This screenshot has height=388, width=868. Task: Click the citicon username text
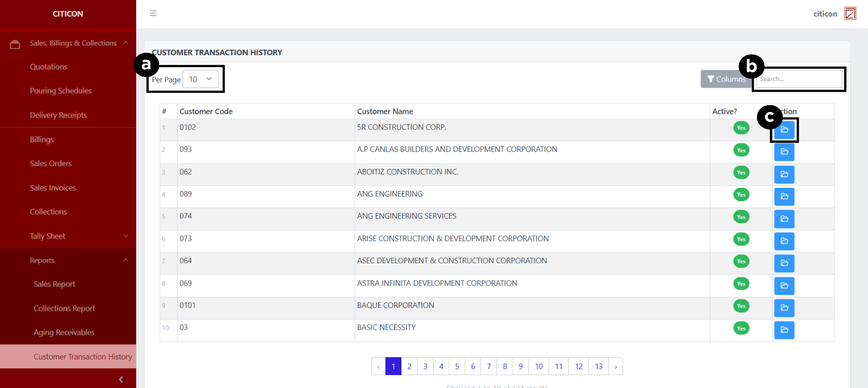click(825, 14)
